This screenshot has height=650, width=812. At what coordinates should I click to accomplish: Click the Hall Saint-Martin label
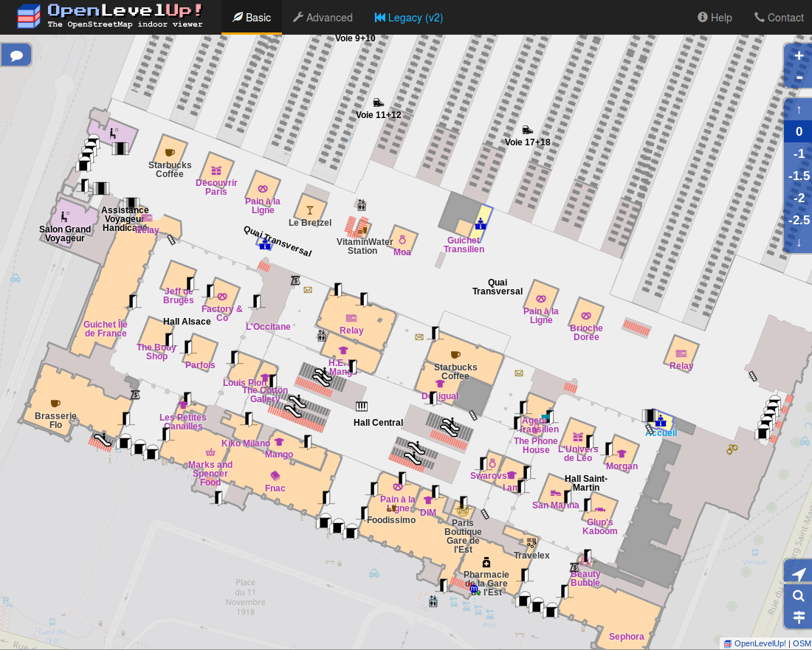[585, 483]
